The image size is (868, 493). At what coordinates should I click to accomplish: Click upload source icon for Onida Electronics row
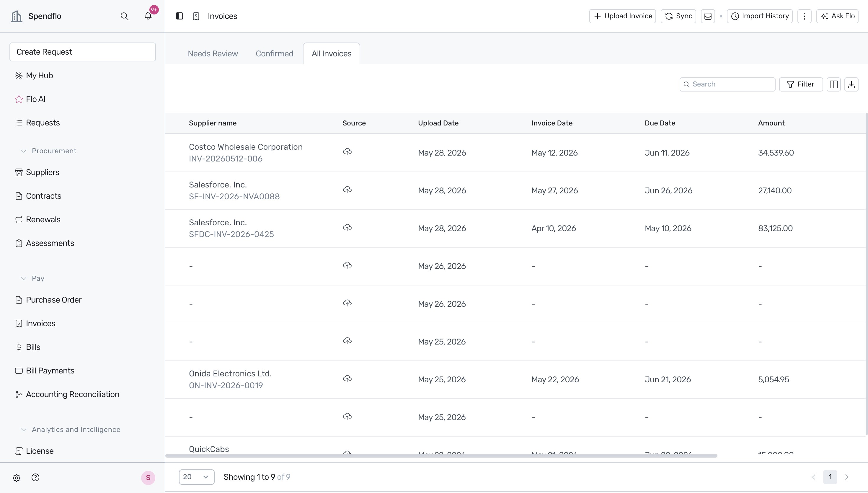tap(347, 378)
